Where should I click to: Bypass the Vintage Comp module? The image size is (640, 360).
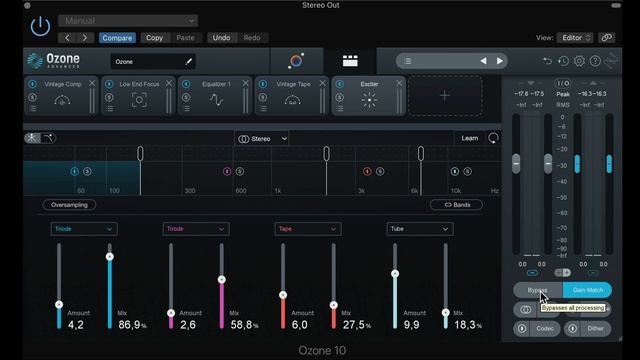32,84
